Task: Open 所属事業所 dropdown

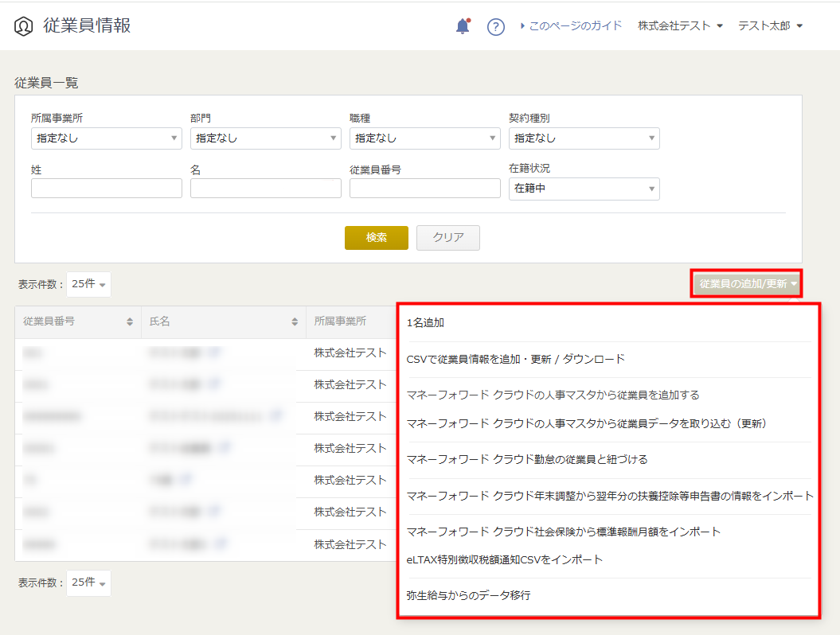Action: (107, 138)
